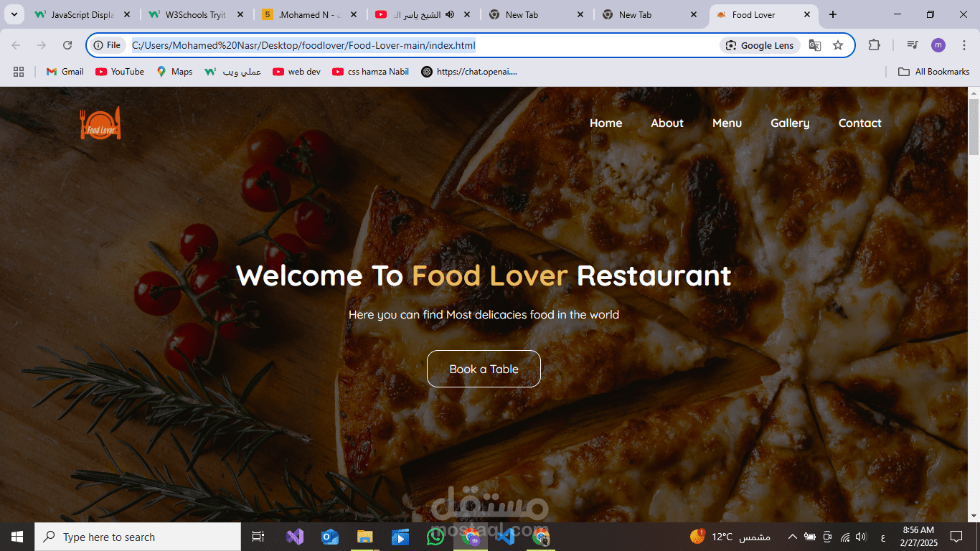This screenshot has width=980, height=551.
Task: Open the Maps bookmark
Action: (x=174, y=72)
